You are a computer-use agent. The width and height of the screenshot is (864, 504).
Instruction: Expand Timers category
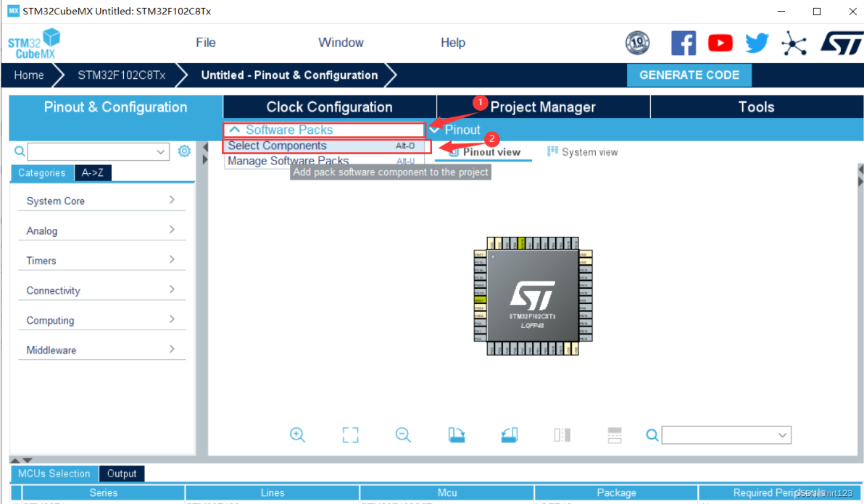click(x=101, y=260)
